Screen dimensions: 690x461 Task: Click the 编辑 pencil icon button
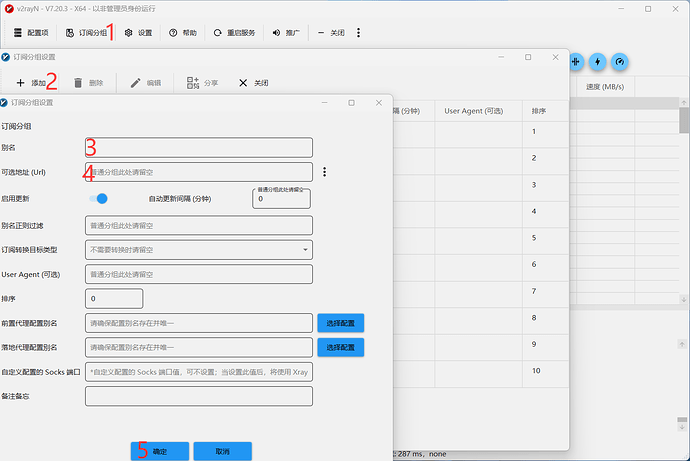(146, 83)
